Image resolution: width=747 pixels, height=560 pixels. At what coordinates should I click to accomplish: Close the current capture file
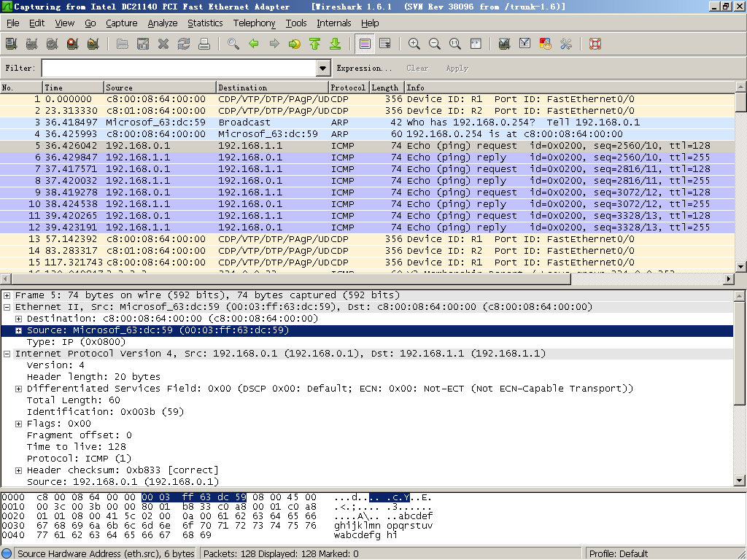click(x=163, y=44)
